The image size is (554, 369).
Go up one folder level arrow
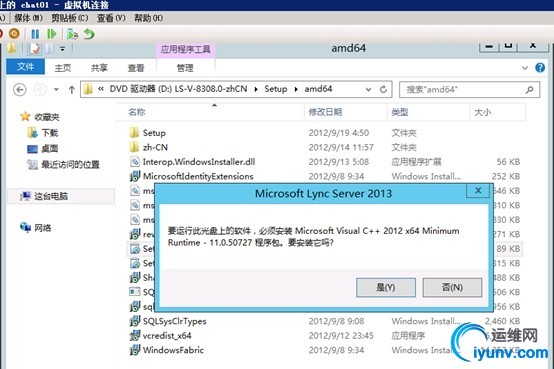(72, 90)
